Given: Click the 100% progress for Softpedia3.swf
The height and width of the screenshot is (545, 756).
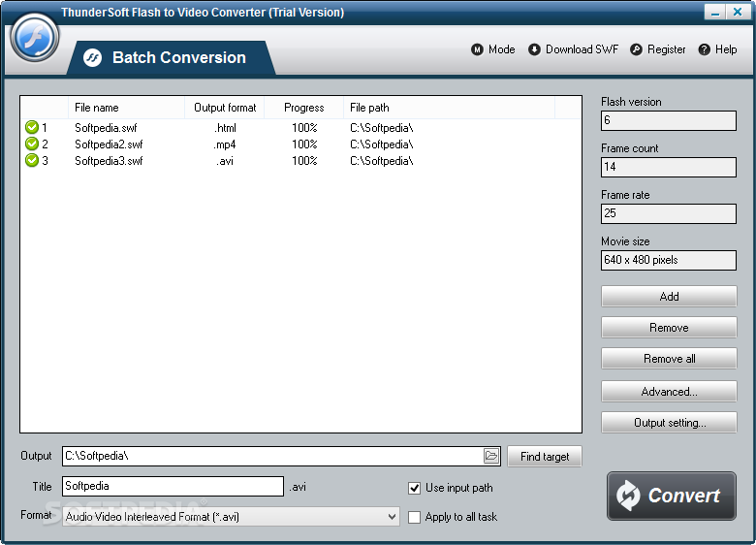Looking at the screenshot, I should 304,161.
